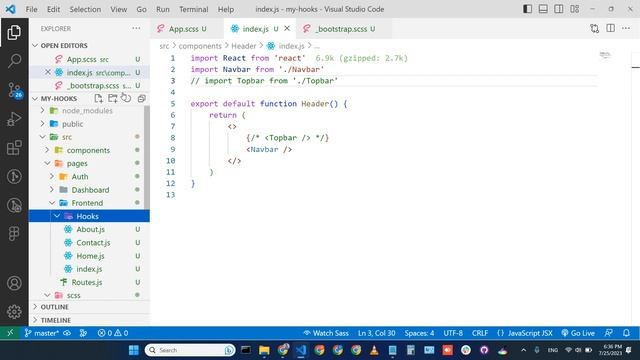Viewport: 640px width, 360px height.
Task: Click the editor minimap
Action: tap(605, 55)
